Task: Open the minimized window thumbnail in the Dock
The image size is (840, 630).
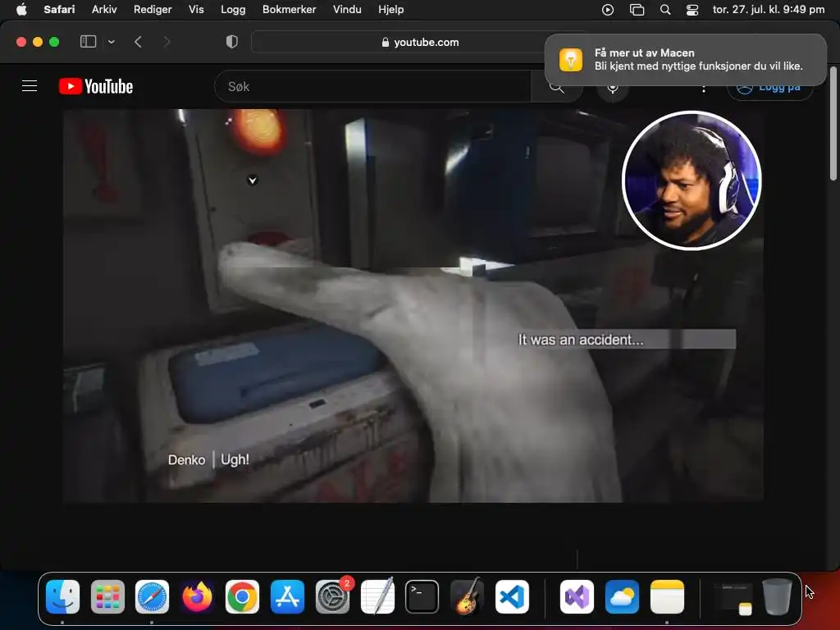Action: point(733,598)
